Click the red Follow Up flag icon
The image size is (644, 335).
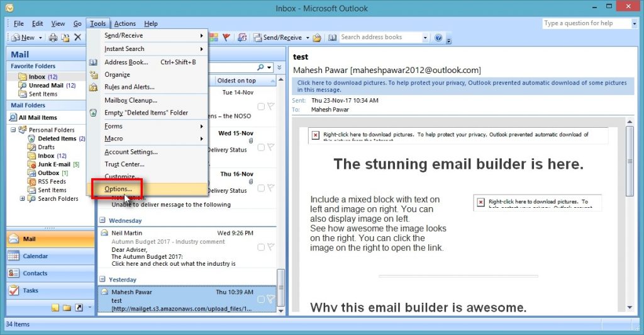pos(226,37)
